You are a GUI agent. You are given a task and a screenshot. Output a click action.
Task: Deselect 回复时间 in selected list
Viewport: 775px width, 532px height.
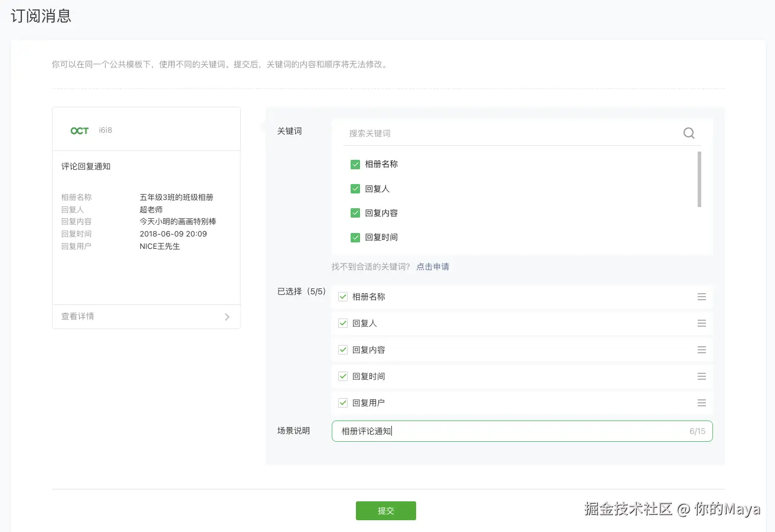343,376
